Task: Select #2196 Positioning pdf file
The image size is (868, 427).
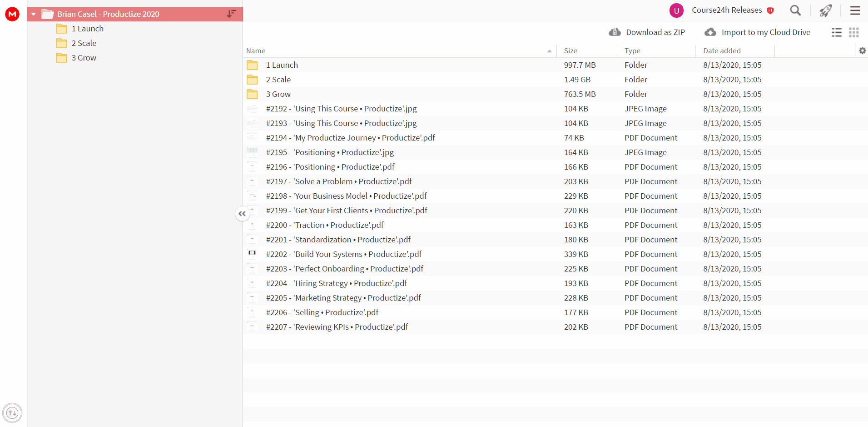Action: 331,167
